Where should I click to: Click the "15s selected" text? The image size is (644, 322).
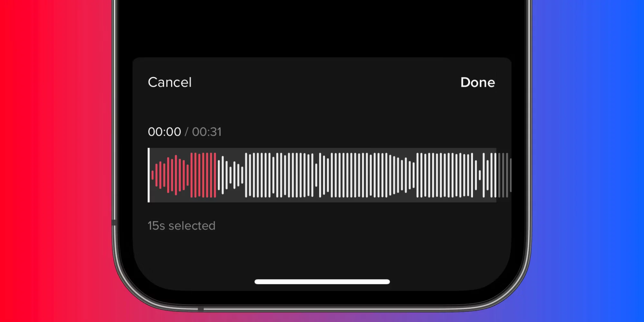[x=181, y=226]
